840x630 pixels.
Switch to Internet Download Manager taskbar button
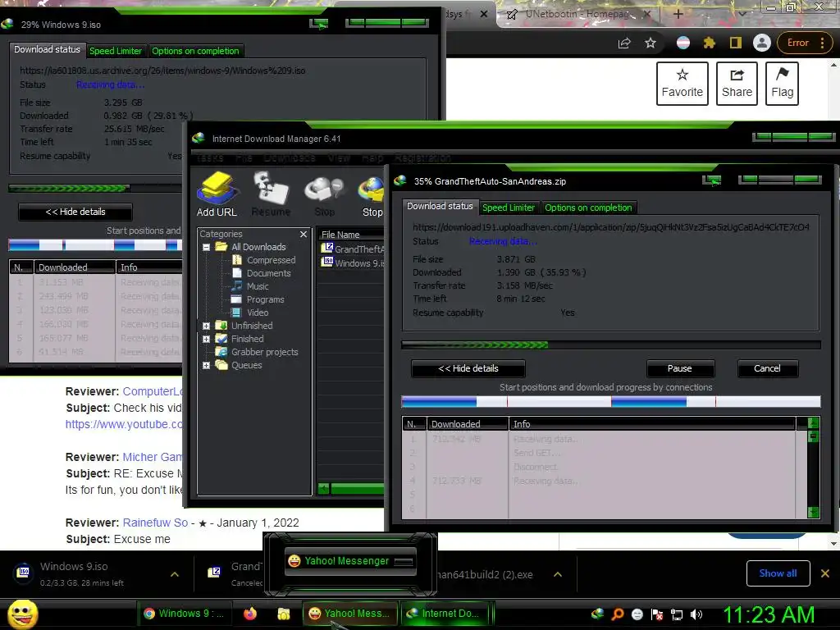click(x=446, y=614)
